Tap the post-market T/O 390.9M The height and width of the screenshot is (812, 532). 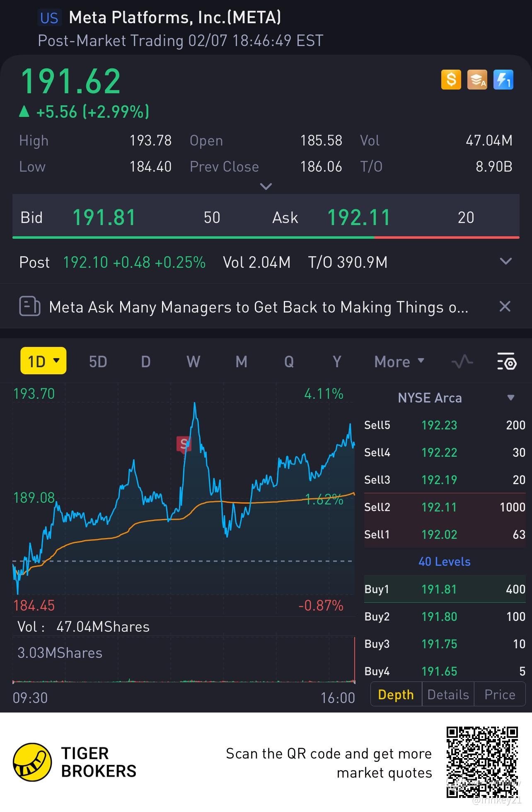(x=348, y=262)
